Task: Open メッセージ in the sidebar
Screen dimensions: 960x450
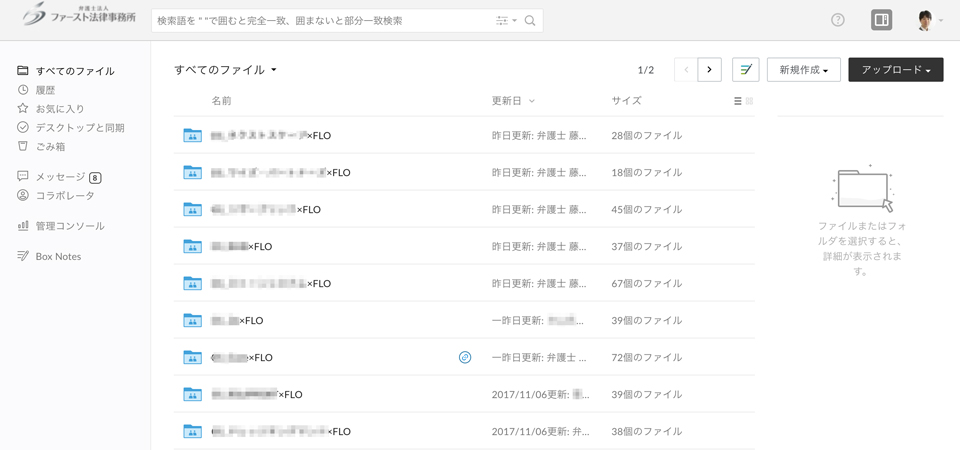Action: (60, 177)
